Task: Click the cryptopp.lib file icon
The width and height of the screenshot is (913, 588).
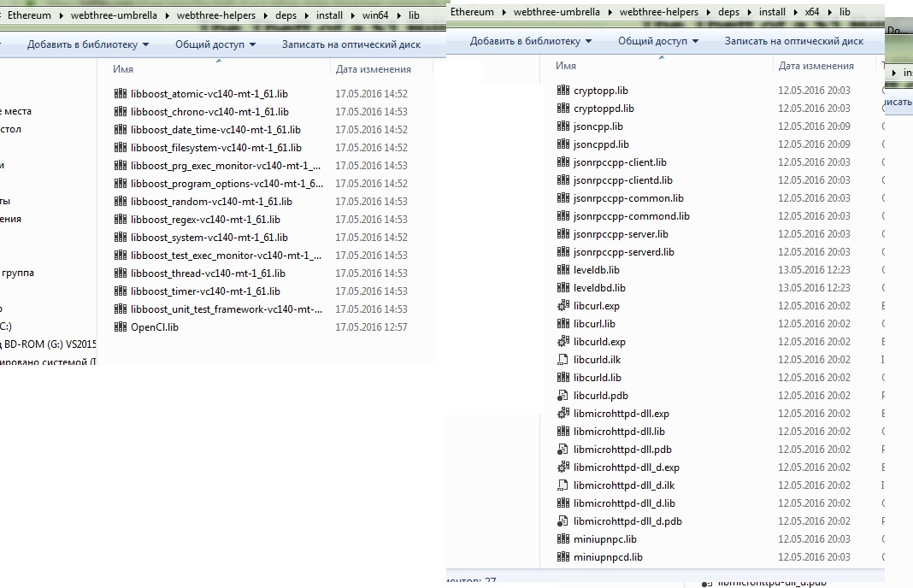Action: [x=563, y=90]
